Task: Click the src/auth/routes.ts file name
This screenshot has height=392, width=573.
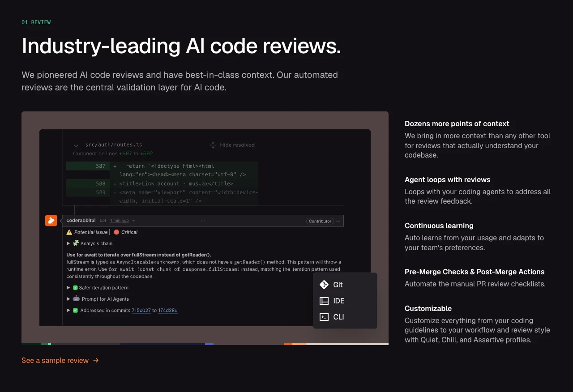Action: coord(114,145)
